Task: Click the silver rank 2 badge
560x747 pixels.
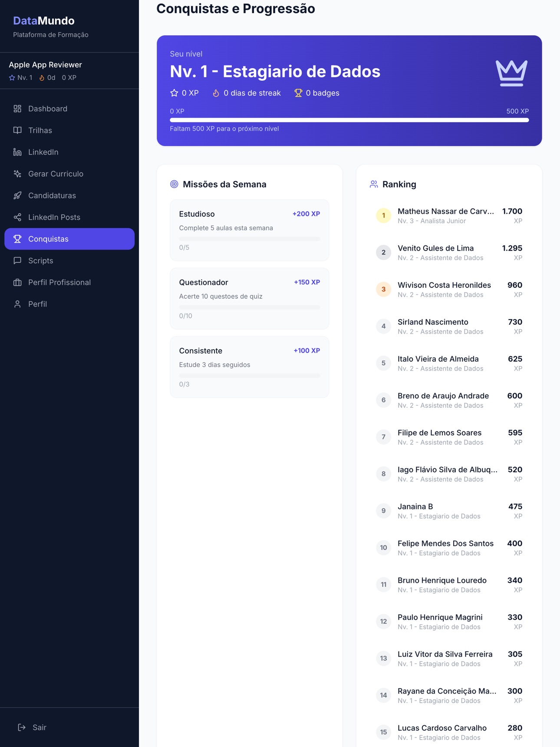Action: pyautogui.click(x=383, y=252)
